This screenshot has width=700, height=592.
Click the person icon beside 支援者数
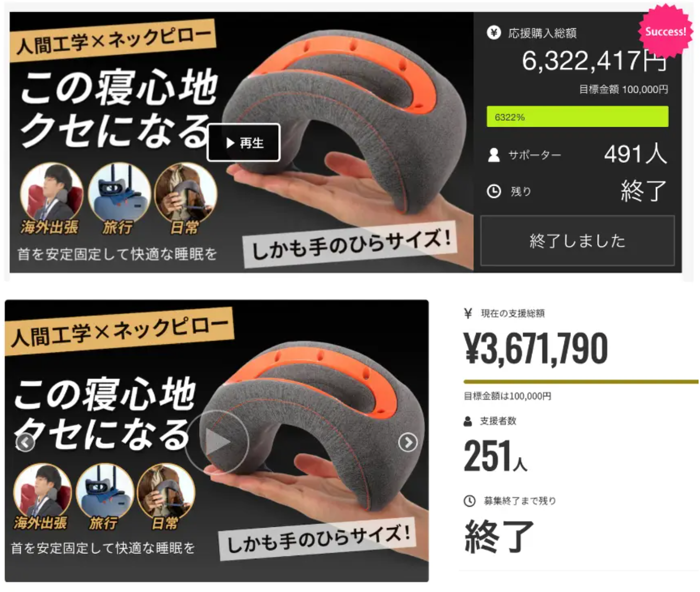point(468,421)
